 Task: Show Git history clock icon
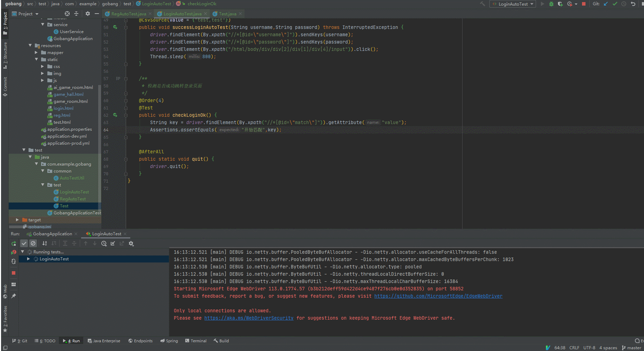(624, 4)
